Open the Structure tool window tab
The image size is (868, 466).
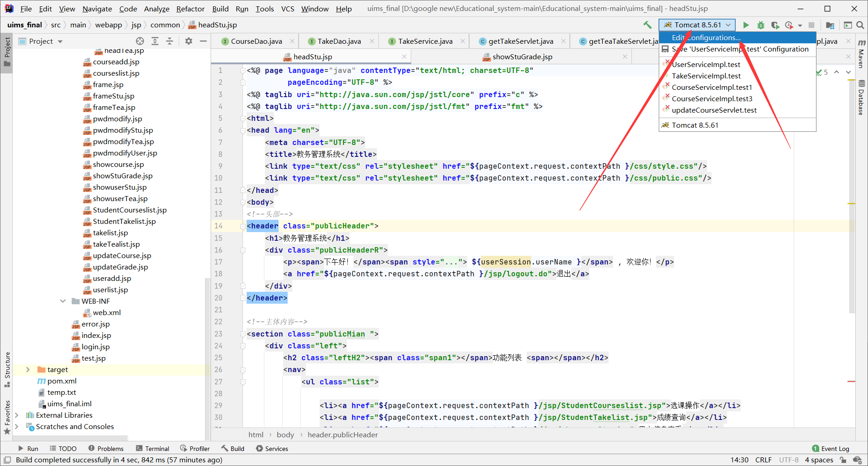pyautogui.click(x=7, y=369)
